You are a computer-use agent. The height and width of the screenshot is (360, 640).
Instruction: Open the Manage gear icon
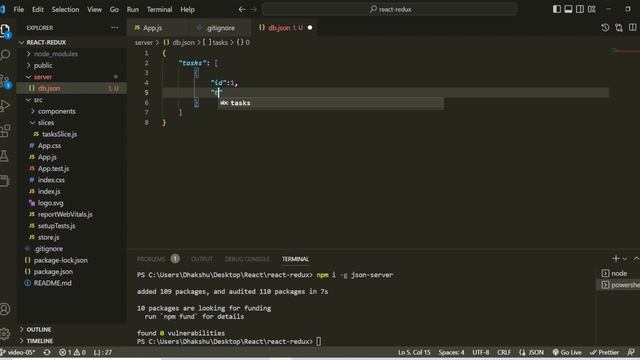(x=5, y=334)
